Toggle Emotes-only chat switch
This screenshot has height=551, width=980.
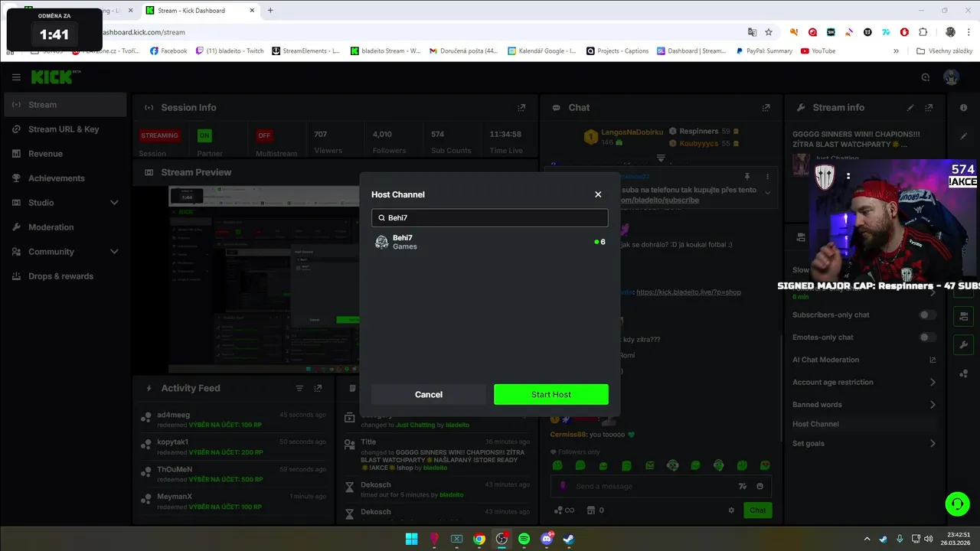tap(927, 337)
